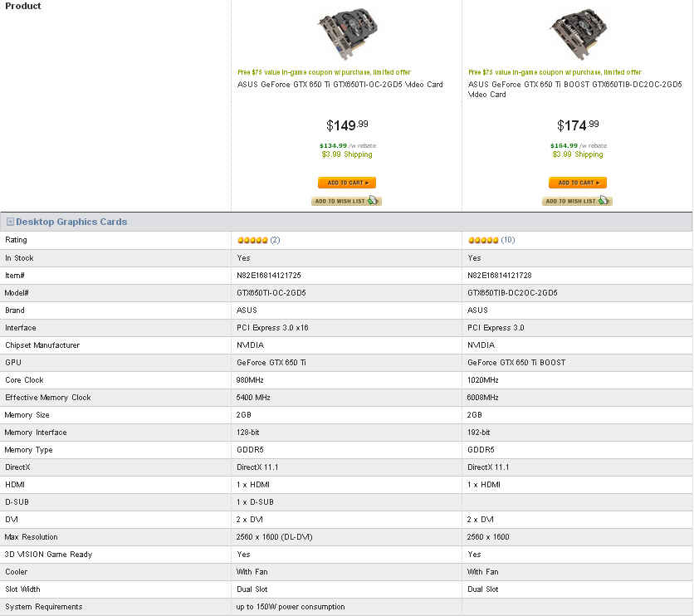Open the (10) review count link
The image size is (694, 616).
508,240
